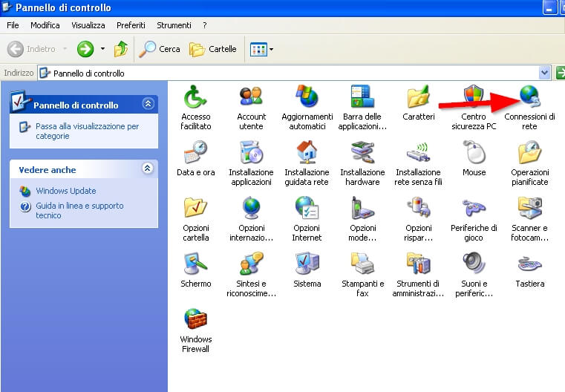Click the Vai go button

(561, 73)
